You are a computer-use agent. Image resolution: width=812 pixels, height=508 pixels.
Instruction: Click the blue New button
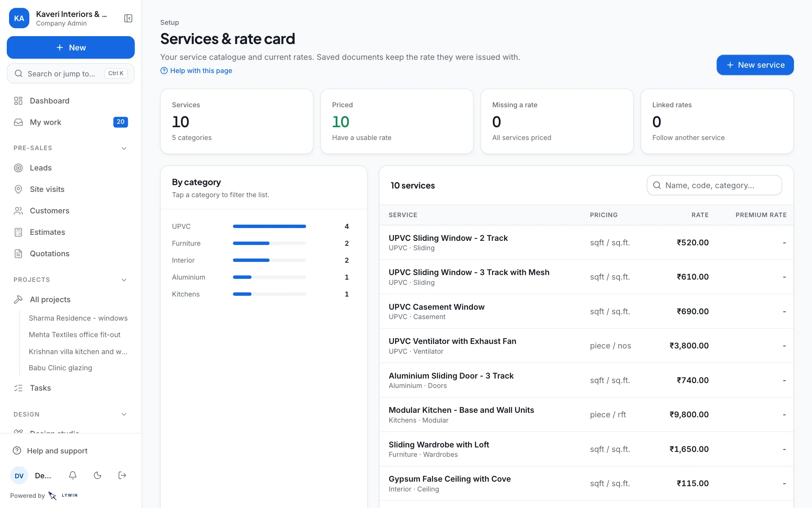71,47
